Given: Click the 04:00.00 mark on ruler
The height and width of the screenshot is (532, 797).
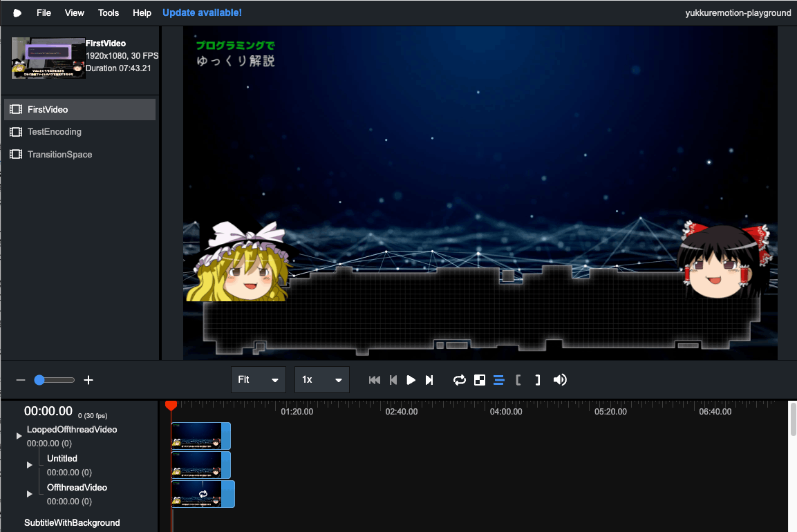Looking at the screenshot, I should pos(506,412).
